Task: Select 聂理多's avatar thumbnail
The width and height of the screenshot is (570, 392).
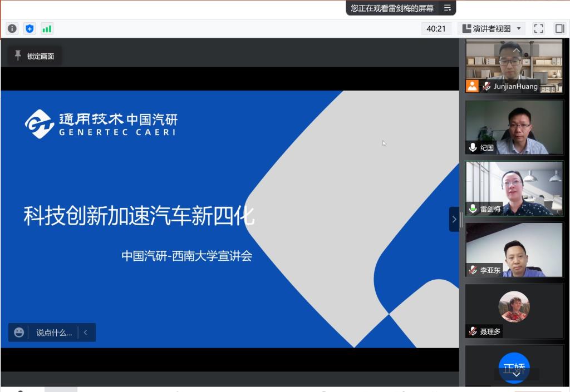Action: [514, 306]
